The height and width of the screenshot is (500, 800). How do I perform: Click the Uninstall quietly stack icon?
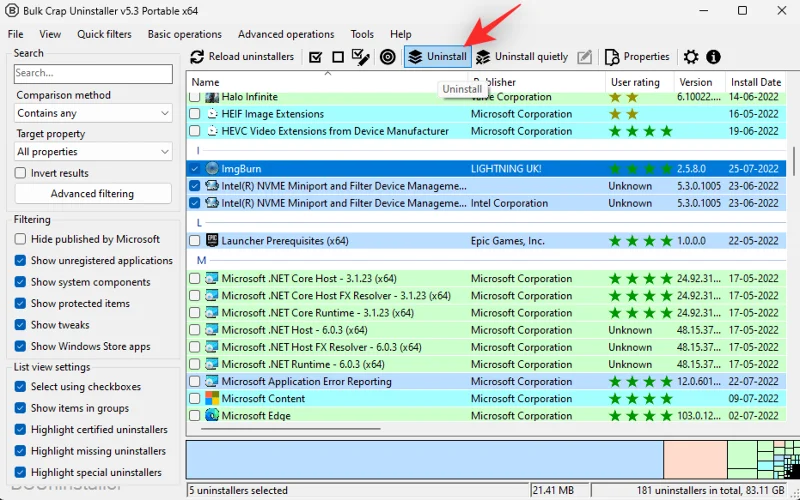[483, 57]
